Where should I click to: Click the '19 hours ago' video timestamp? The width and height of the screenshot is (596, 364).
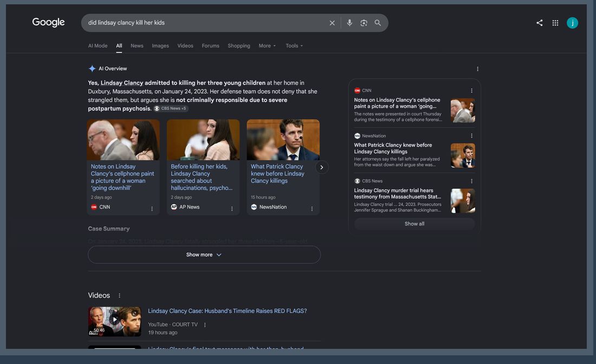coord(163,333)
